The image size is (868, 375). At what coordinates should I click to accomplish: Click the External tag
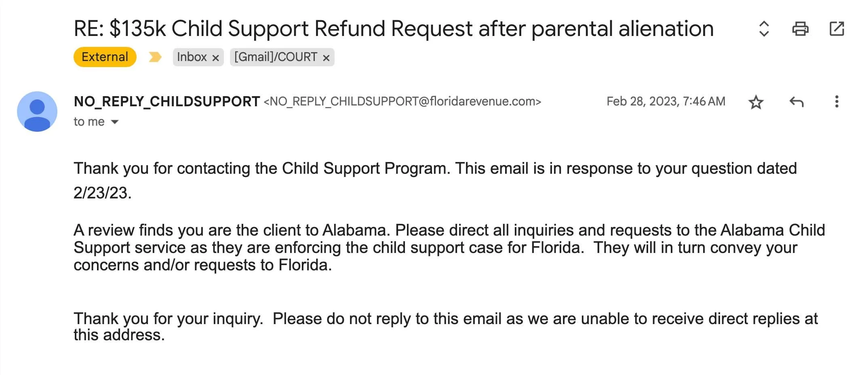coord(105,57)
